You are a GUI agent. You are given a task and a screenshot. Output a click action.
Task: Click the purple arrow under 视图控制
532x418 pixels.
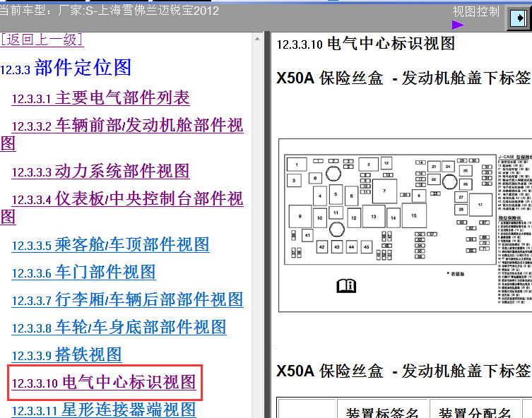click(x=458, y=25)
